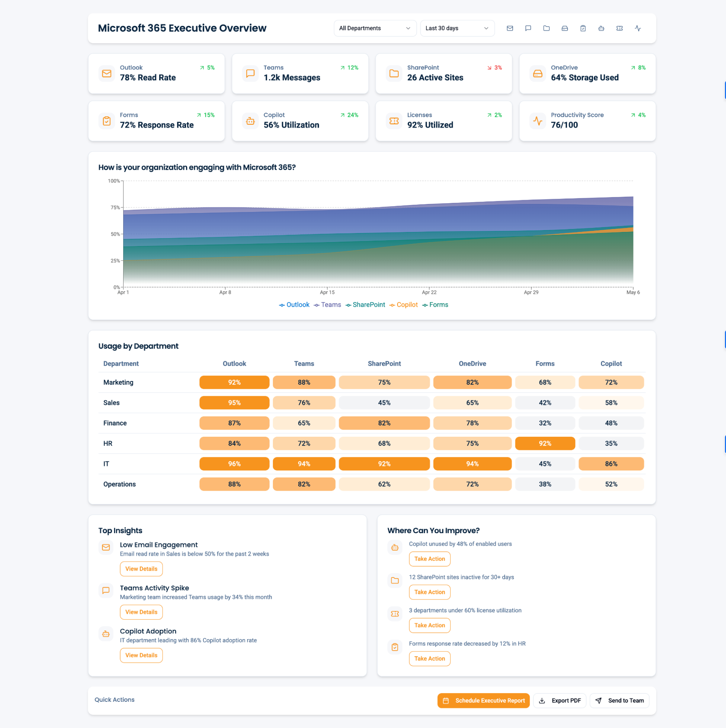
Task: Click the storage drive icon in header
Action: pyautogui.click(x=565, y=28)
